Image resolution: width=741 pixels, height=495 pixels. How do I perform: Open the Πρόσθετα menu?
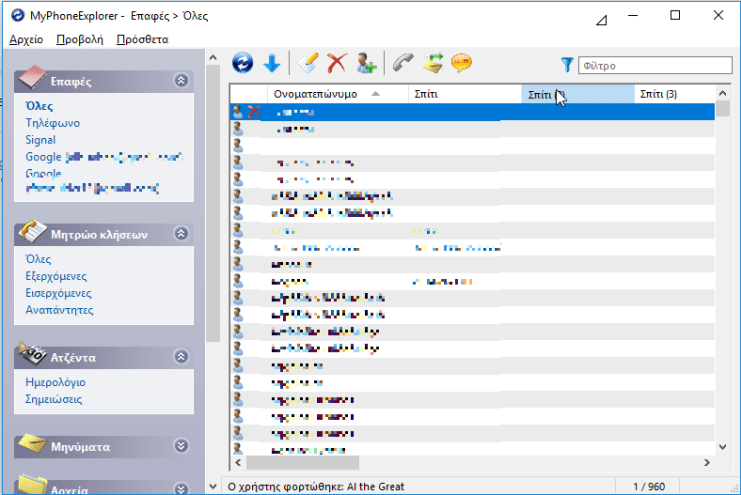click(x=142, y=39)
